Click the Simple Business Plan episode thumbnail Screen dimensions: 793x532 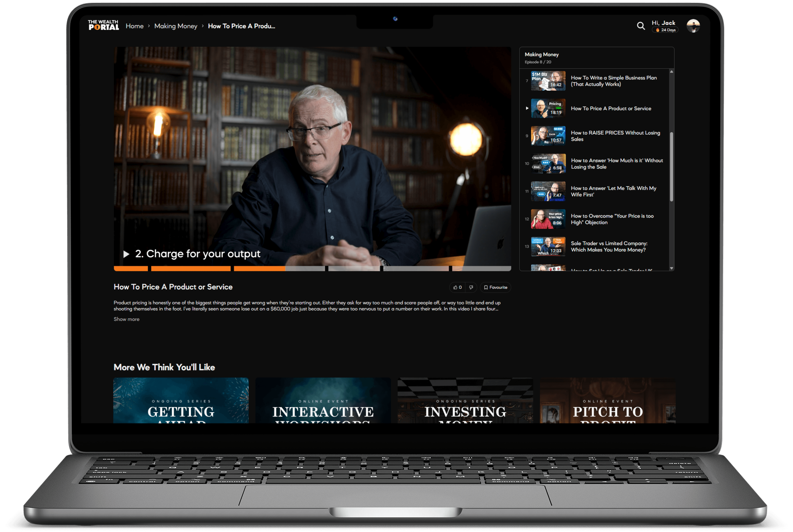548,81
